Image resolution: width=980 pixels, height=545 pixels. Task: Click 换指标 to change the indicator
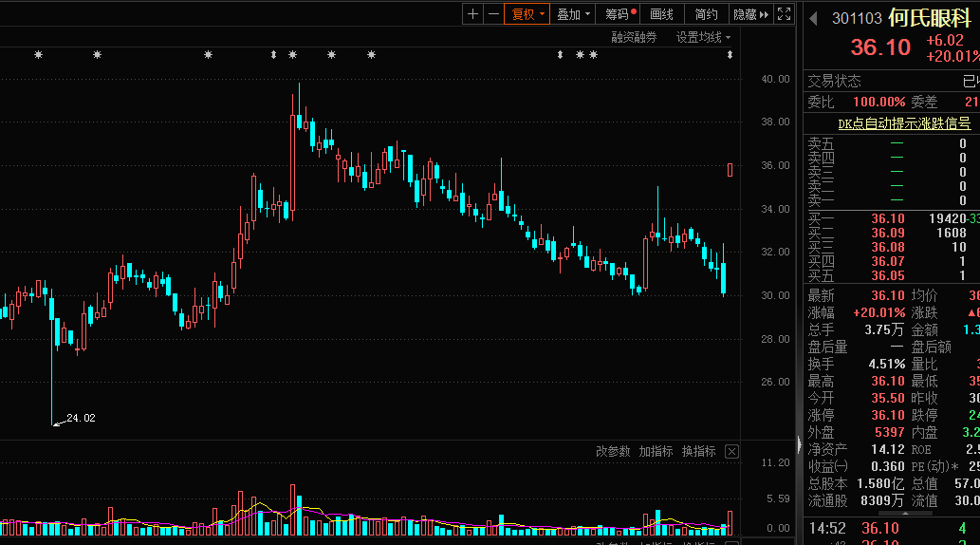click(699, 451)
